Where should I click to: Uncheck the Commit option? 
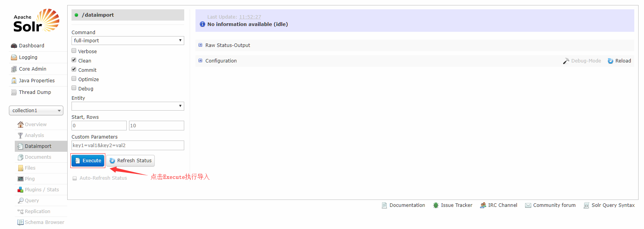click(x=74, y=69)
